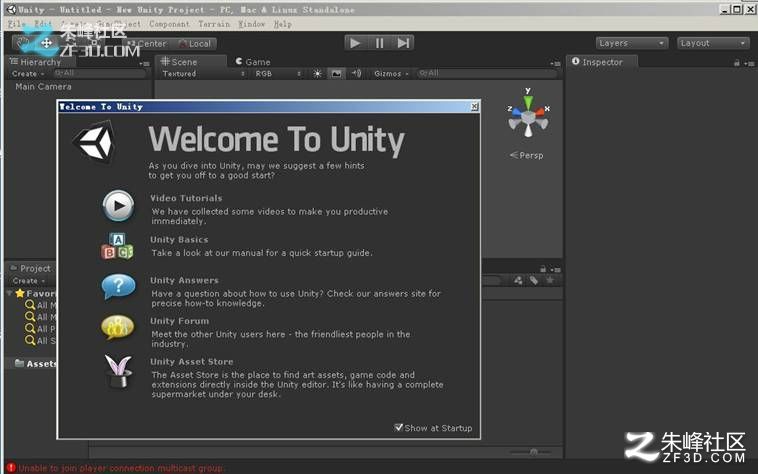758x474 pixels.
Task: Open the Gizmos dropdown
Action: click(391, 73)
